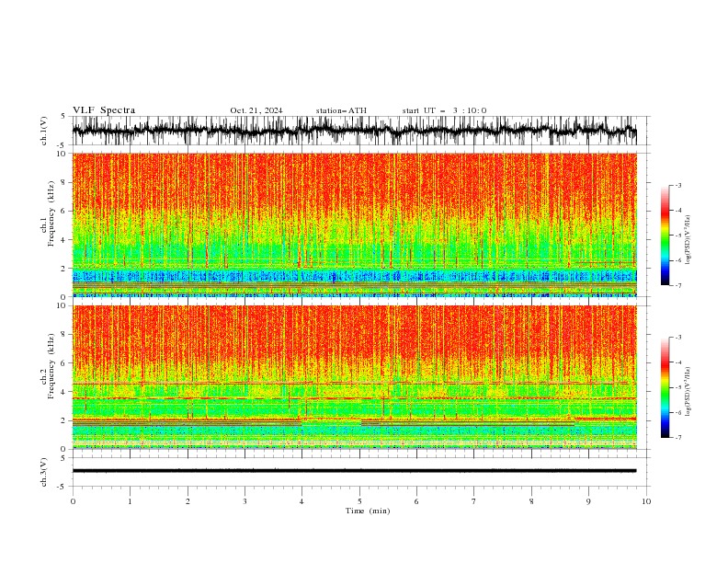Click the "3" tick on the time axis
The height and width of the screenshot is (563, 728).
pos(245,501)
